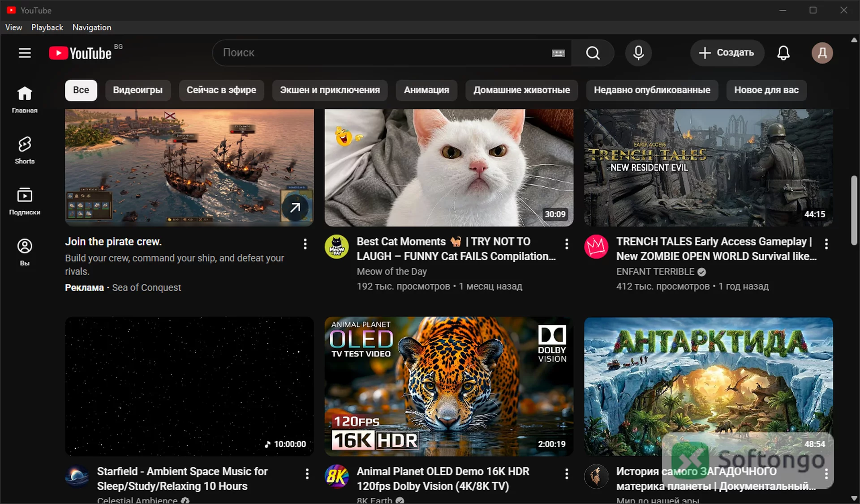Select the Новое для вас chip

pos(766,90)
